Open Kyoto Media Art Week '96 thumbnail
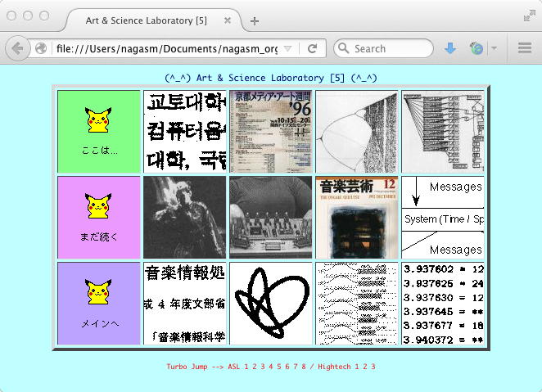The image size is (542, 392). 271,132
